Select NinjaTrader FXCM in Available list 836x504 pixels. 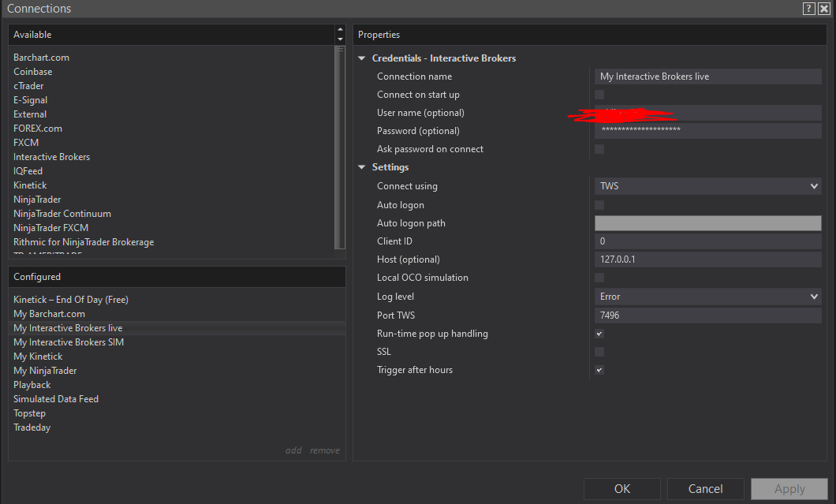pos(50,228)
